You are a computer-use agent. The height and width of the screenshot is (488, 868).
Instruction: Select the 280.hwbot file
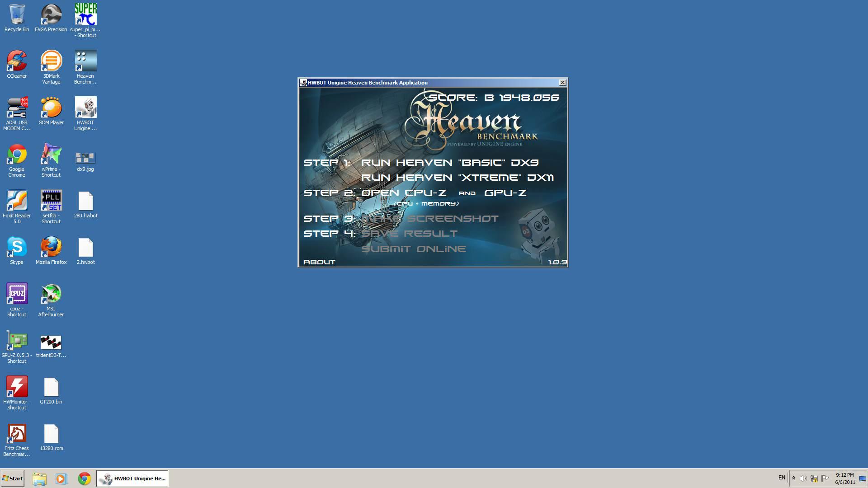tap(85, 204)
